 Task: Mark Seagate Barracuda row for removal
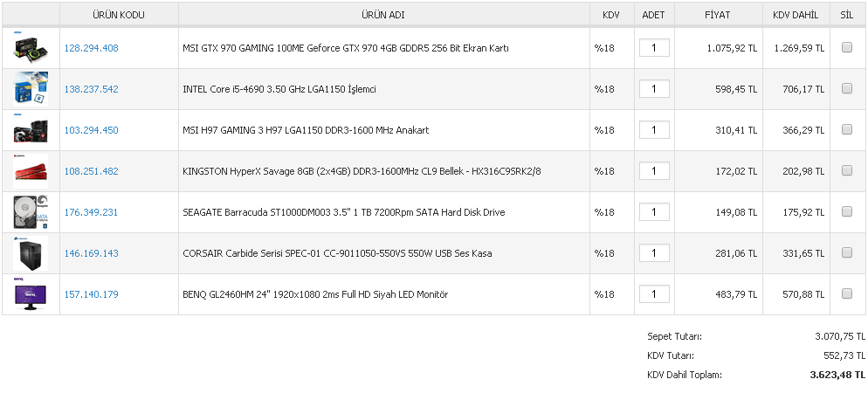coord(846,212)
